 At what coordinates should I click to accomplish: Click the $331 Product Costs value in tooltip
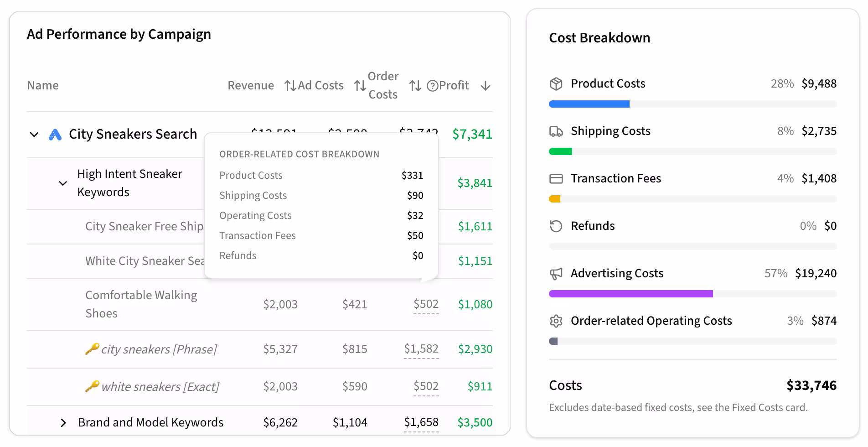pos(413,176)
